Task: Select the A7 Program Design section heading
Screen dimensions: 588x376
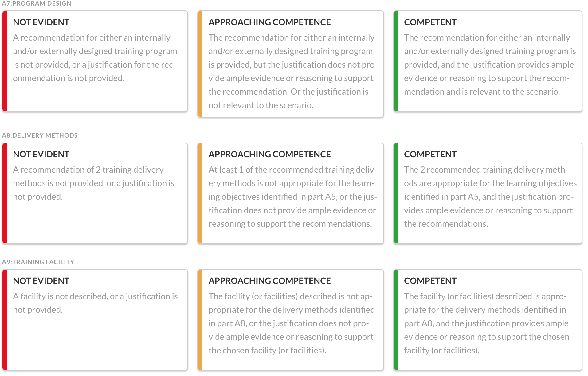Action: click(37, 3)
